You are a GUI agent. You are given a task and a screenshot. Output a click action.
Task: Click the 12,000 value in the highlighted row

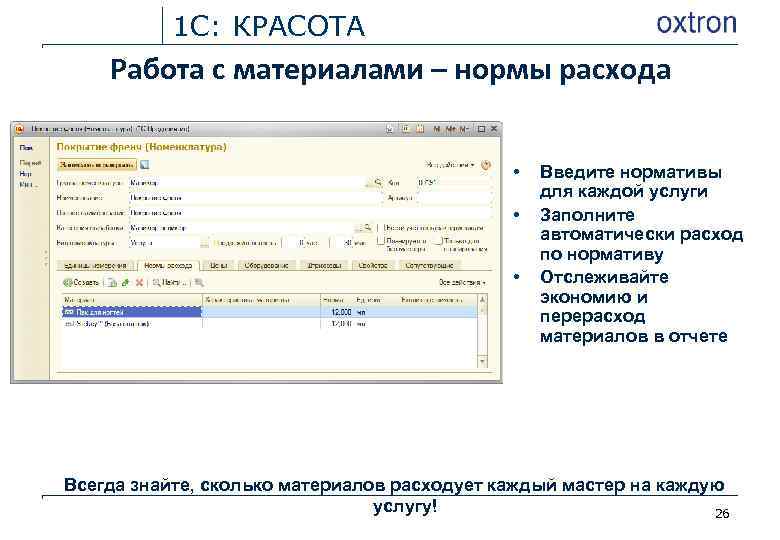click(341, 312)
